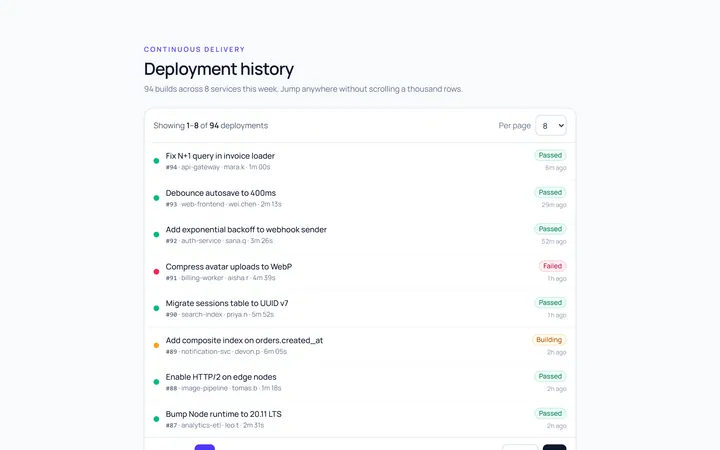Click the Building badge on build #89
Viewport: 720px width, 450px height.
[x=549, y=340]
